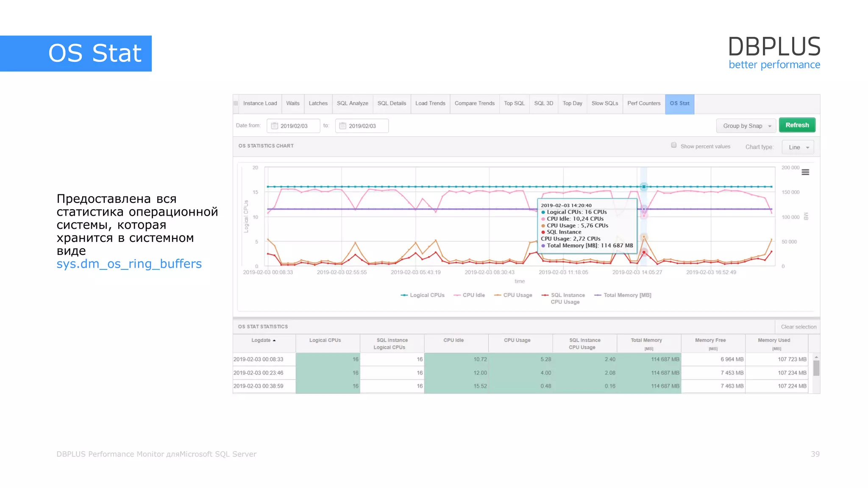Toggle Logical CPUs series in chart legend
Viewport: 868px width, 488px height.
point(423,295)
